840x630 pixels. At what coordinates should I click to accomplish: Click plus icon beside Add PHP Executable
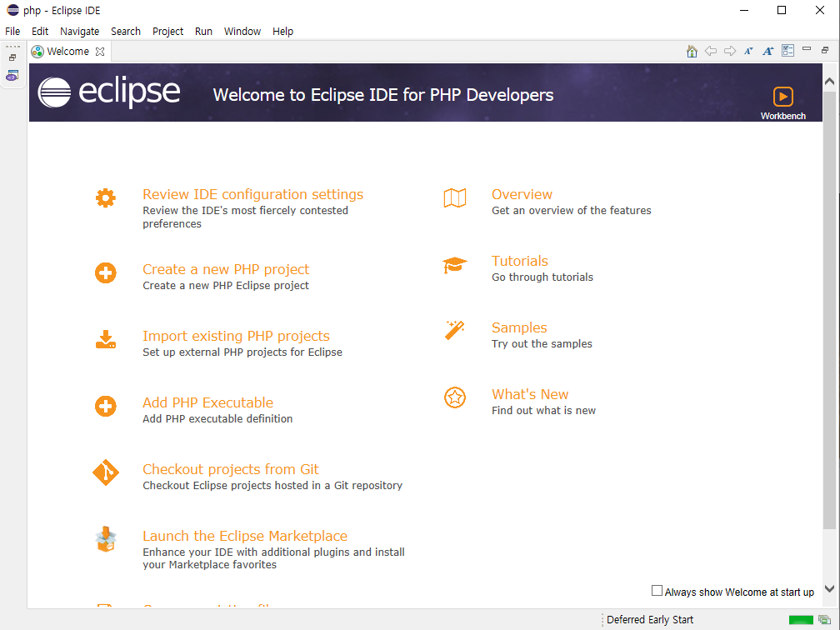(x=106, y=406)
